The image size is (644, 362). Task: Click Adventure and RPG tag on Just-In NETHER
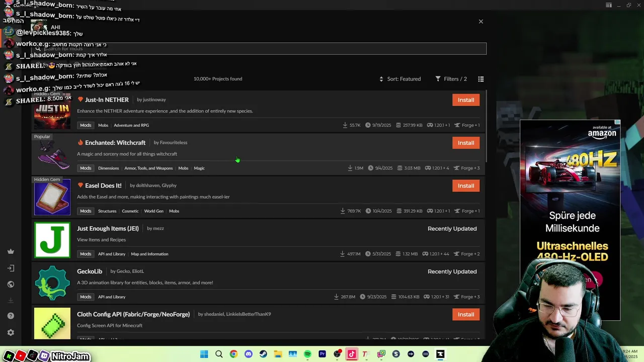point(131,125)
